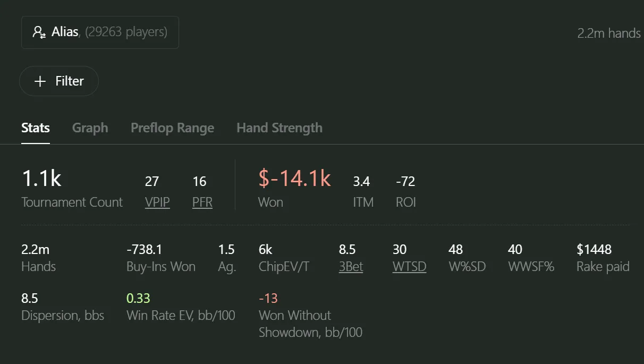Click the VPIP stat link
This screenshot has width=644, height=364.
click(x=157, y=202)
